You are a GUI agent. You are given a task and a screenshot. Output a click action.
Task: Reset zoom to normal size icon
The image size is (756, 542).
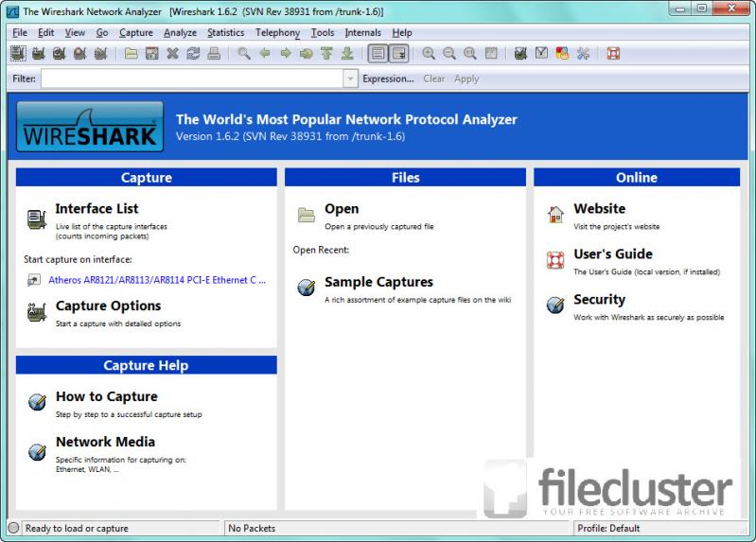point(470,53)
